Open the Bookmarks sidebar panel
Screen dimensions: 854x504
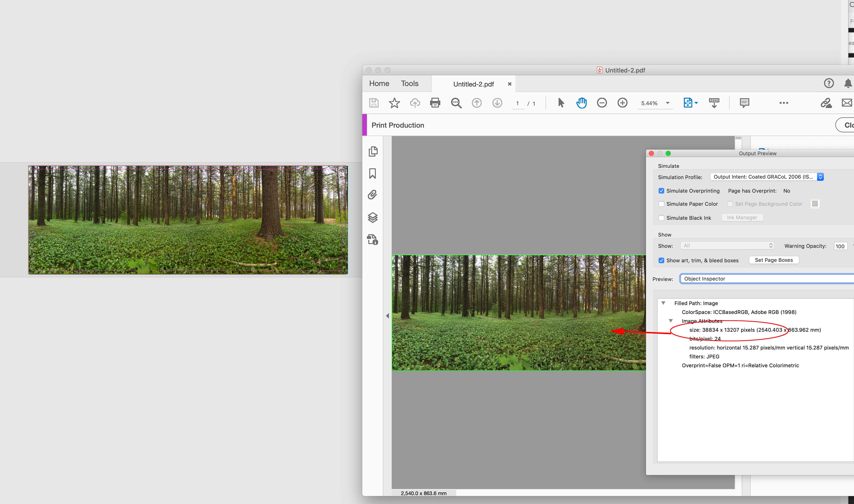click(373, 173)
